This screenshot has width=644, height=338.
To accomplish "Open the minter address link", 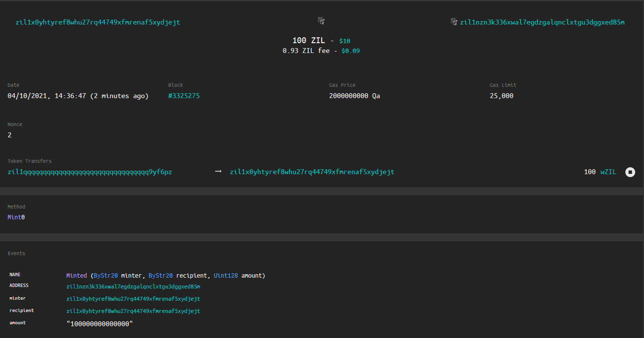I will pyautogui.click(x=133, y=299).
